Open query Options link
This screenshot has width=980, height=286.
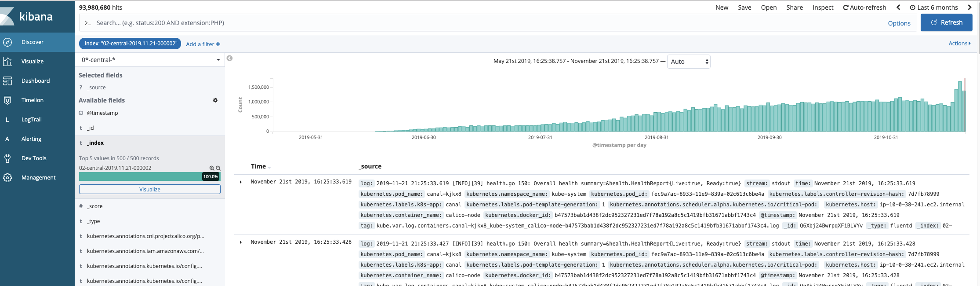tap(899, 23)
